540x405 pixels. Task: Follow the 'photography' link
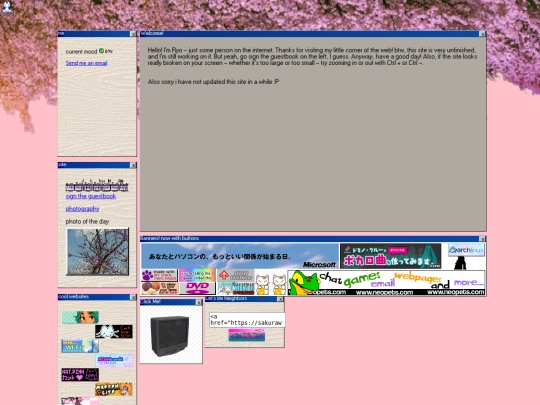coord(82,209)
